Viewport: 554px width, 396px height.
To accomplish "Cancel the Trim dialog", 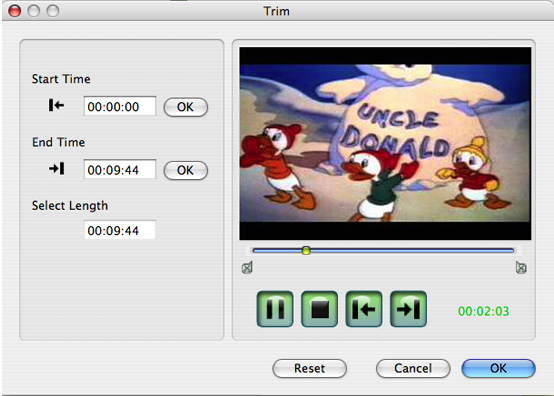I will point(413,368).
